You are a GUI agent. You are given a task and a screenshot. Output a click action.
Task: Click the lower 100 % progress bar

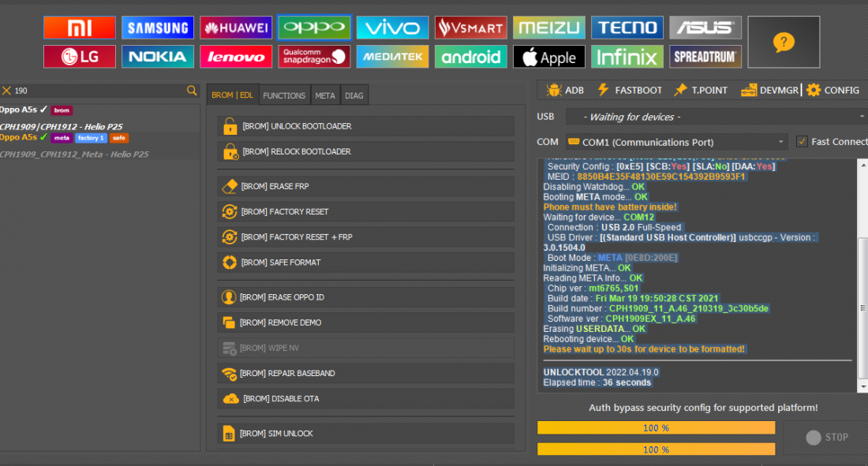656,449
